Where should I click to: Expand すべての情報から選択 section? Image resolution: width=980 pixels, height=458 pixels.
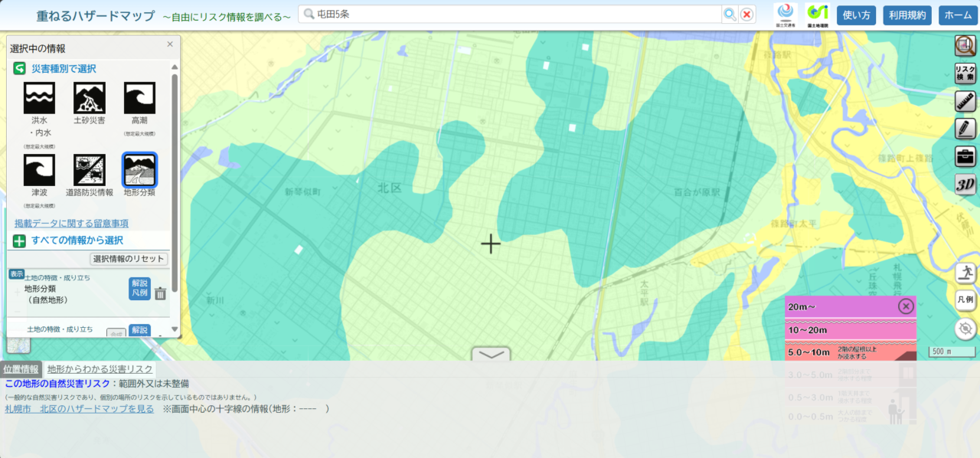77,240
